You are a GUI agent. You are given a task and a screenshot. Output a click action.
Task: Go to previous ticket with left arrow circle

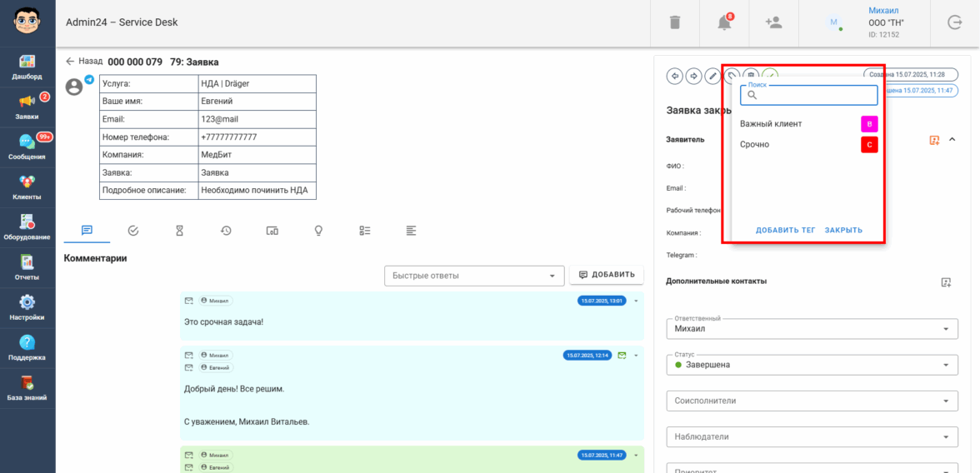pos(675,76)
